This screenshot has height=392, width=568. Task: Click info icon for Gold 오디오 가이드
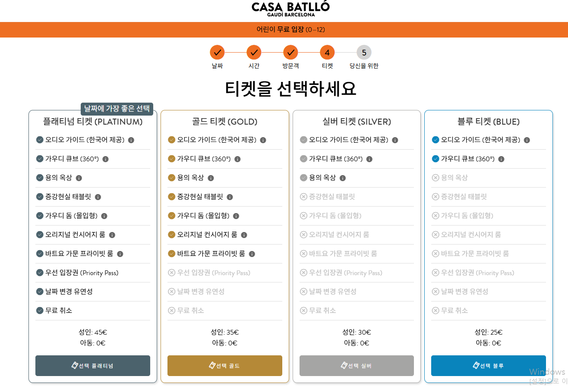[263, 140]
